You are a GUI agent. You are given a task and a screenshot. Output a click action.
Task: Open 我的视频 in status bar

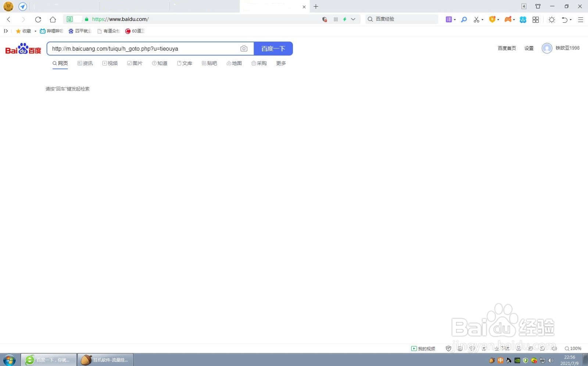[x=423, y=348]
